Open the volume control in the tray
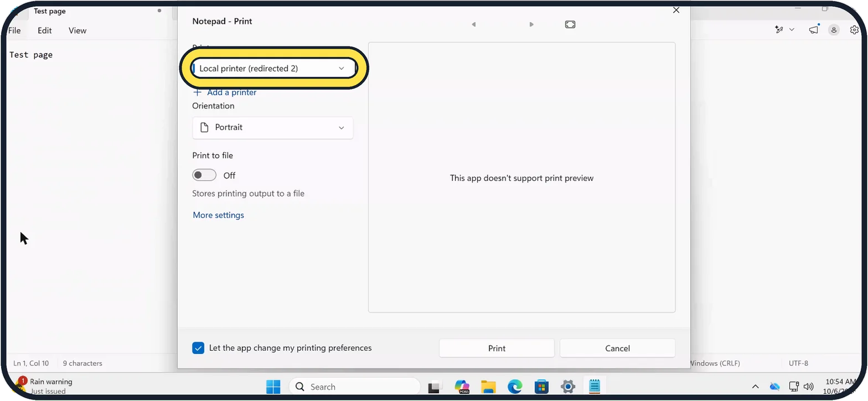 click(x=808, y=387)
